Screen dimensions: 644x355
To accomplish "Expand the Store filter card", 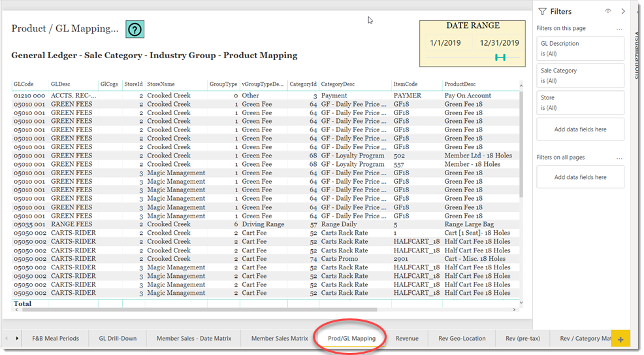I will [x=580, y=103].
